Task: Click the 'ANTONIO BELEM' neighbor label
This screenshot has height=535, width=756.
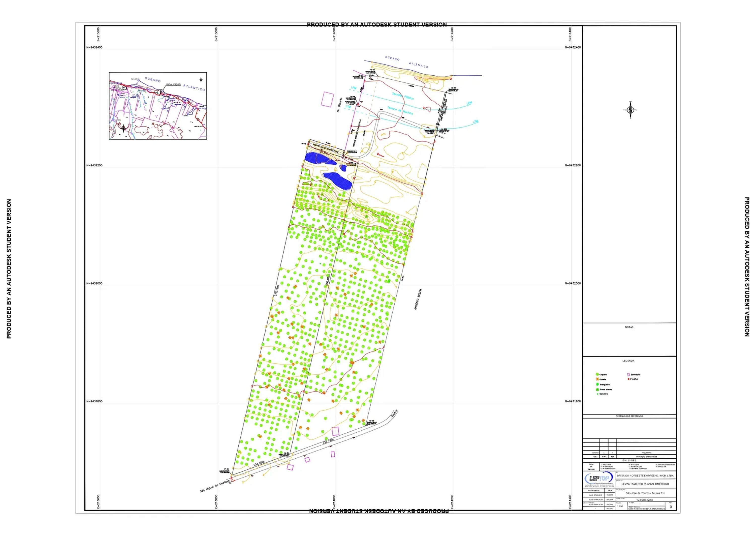Action: coord(418,300)
